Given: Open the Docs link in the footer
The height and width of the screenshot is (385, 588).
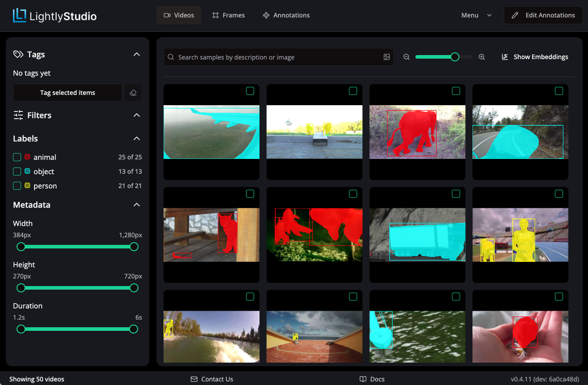Looking at the screenshot, I should click(x=372, y=379).
